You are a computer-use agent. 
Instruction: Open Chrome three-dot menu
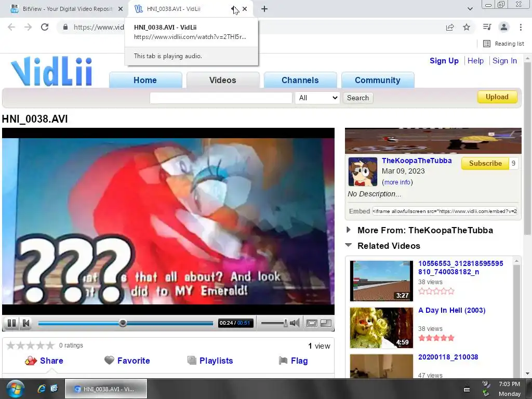click(521, 27)
